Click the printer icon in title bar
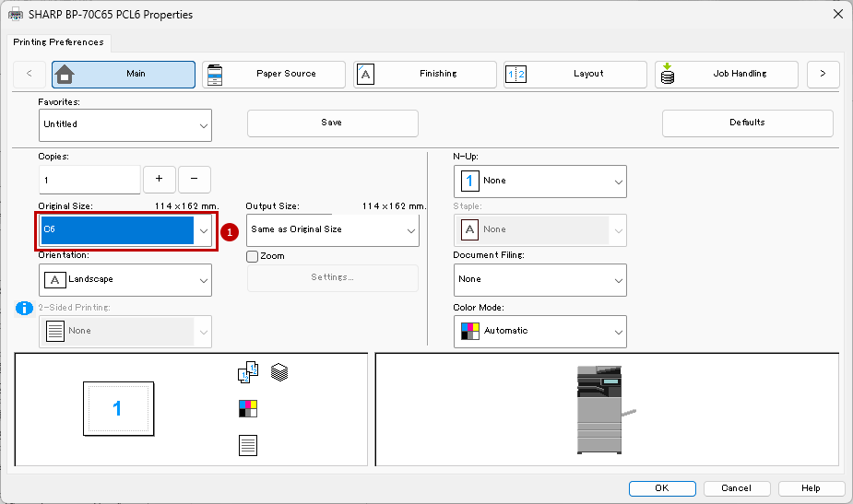Screen dimensions: 853x504 (x=16, y=15)
